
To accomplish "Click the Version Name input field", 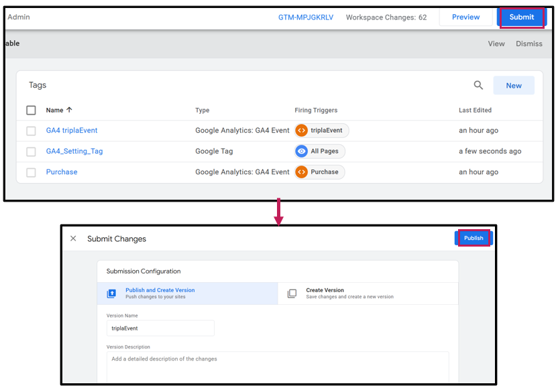I will [x=160, y=328].
